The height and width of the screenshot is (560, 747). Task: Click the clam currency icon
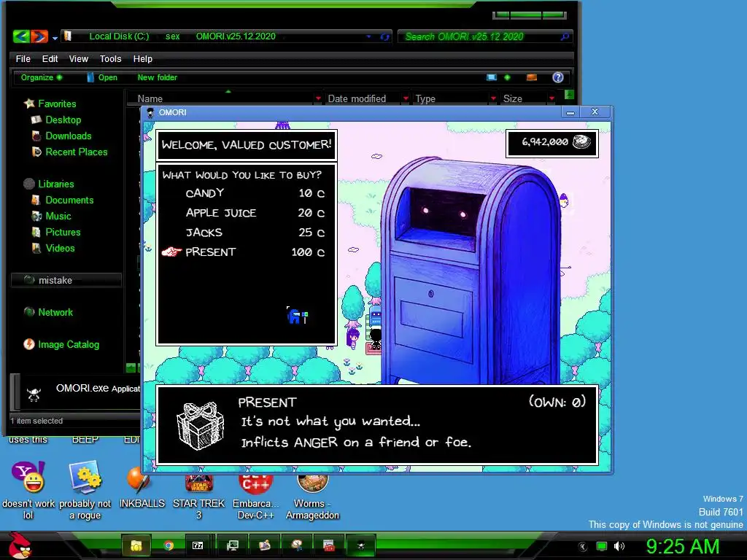(x=581, y=141)
